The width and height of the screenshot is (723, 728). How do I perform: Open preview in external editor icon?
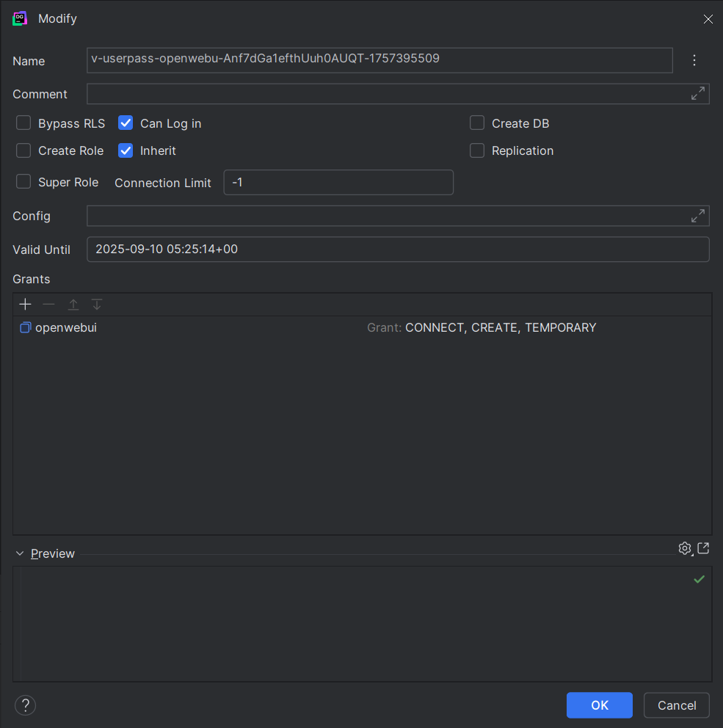703,548
